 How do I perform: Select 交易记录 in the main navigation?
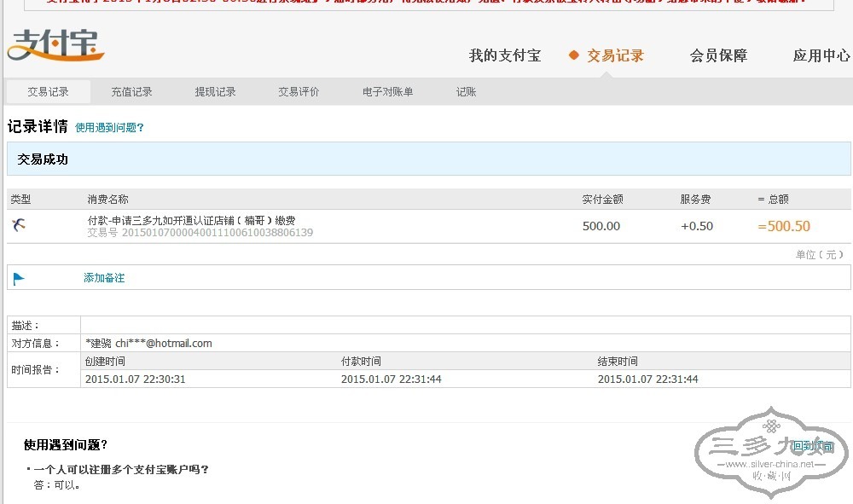pos(615,55)
